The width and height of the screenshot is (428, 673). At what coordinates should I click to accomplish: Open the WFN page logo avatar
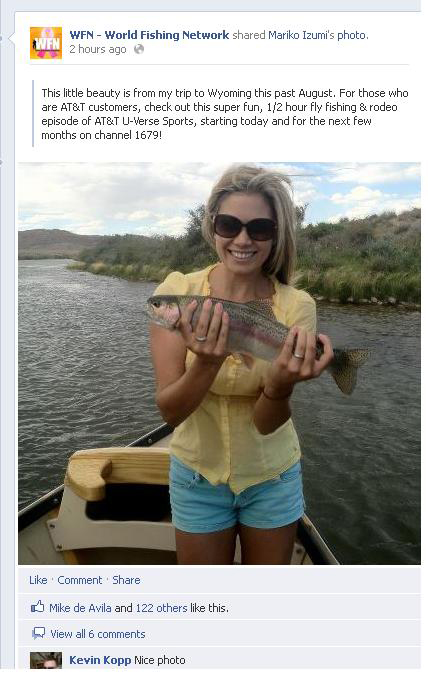tap(46, 43)
